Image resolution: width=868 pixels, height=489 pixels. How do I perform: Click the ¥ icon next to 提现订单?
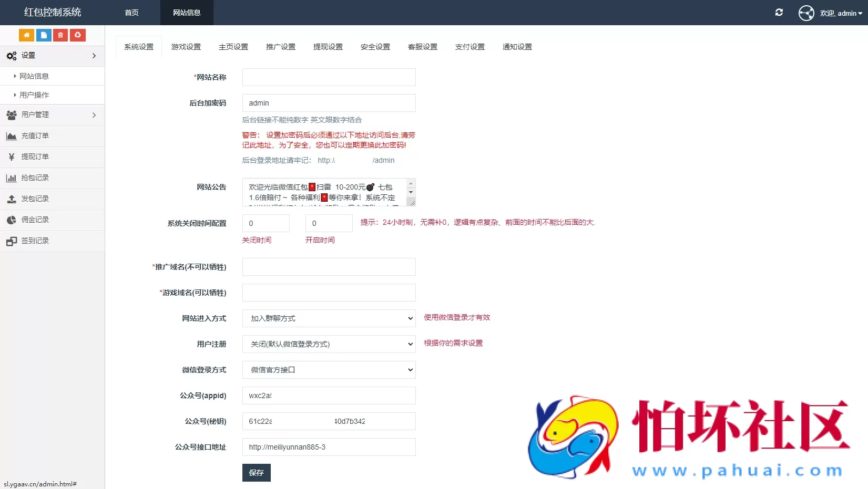coord(11,157)
